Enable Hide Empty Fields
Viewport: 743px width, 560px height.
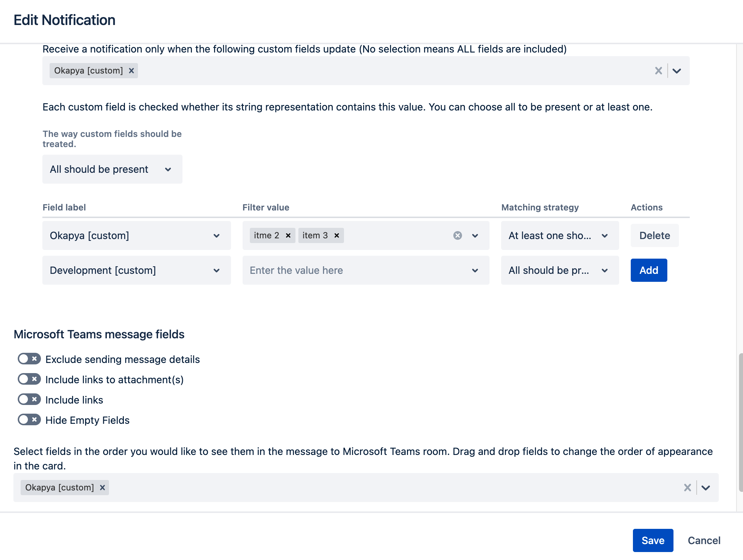pyautogui.click(x=29, y=420)
